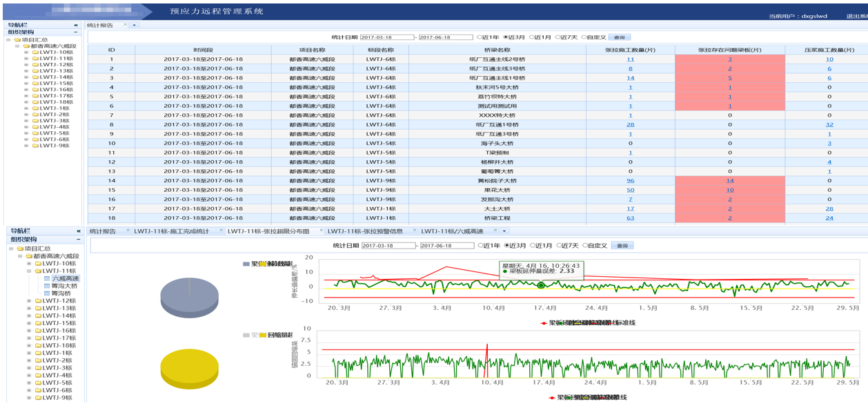Viewport: 868px width, 408px height.
Task: Select the 自定义 radio in bottom filter
Action: tap(585, 246)
